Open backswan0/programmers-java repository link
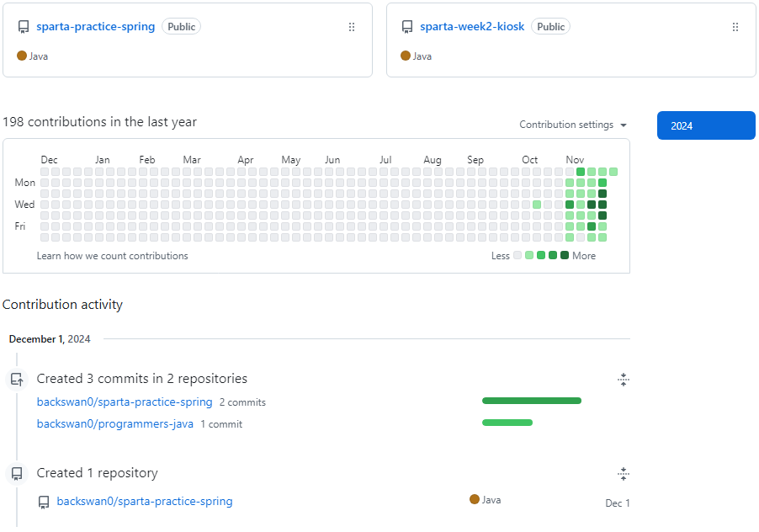The image size is (759, 532). click(x=114, y=423)
